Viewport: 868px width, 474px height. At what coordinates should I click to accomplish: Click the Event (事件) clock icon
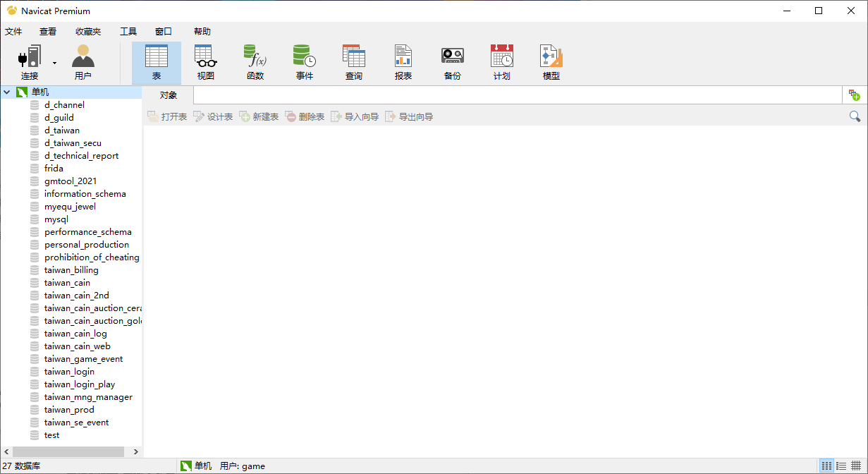click(x=304, y=62)
